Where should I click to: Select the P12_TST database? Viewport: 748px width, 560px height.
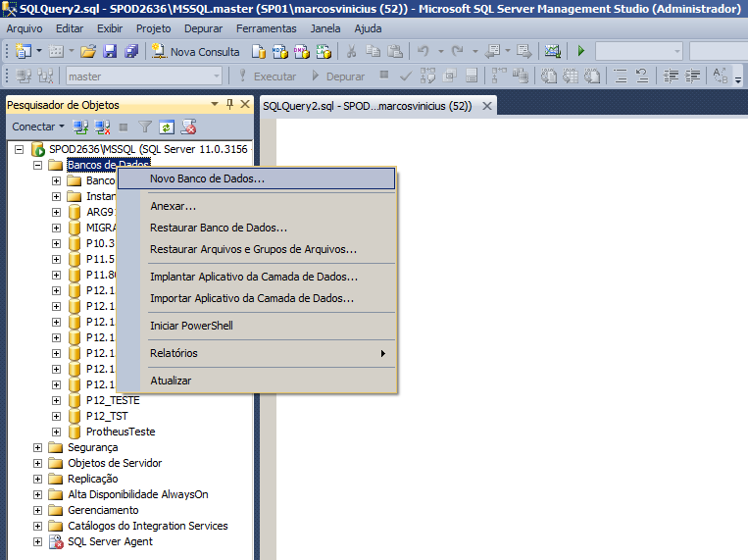click(x=107, y=416)
